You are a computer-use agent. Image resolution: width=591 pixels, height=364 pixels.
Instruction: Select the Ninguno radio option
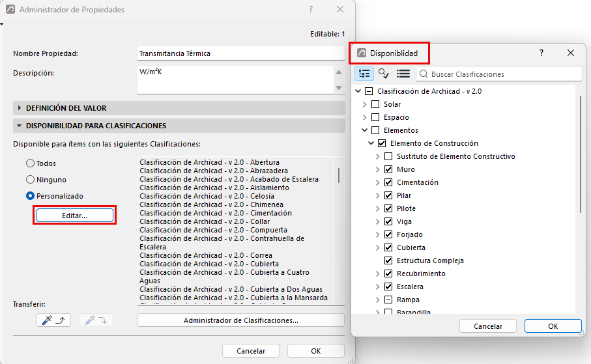click(x=30, y=179)
